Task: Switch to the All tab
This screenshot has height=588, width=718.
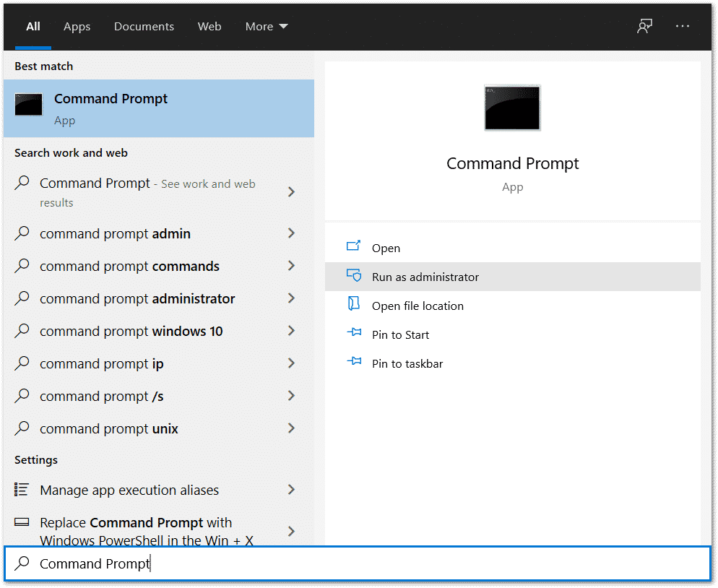Action: pyautogui.click(x=33, y=27)
